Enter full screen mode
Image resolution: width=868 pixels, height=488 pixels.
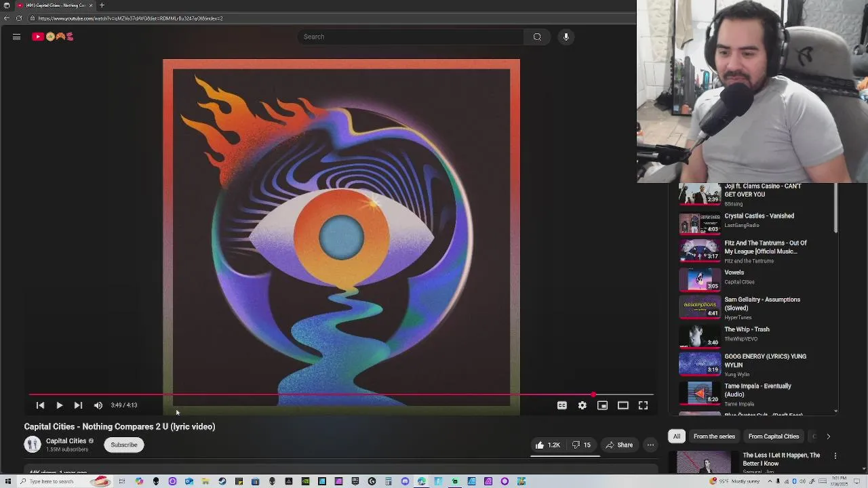643,405
